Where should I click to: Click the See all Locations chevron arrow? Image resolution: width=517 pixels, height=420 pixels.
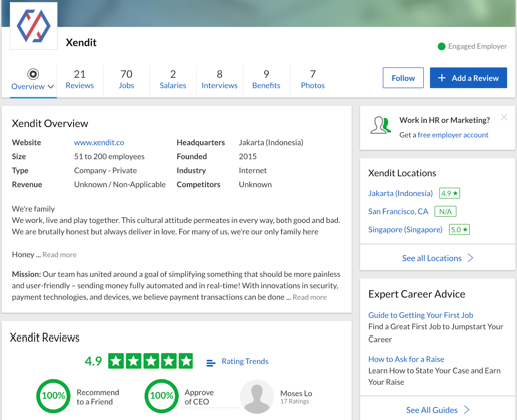pyautogui.click(x=470, y=258)
